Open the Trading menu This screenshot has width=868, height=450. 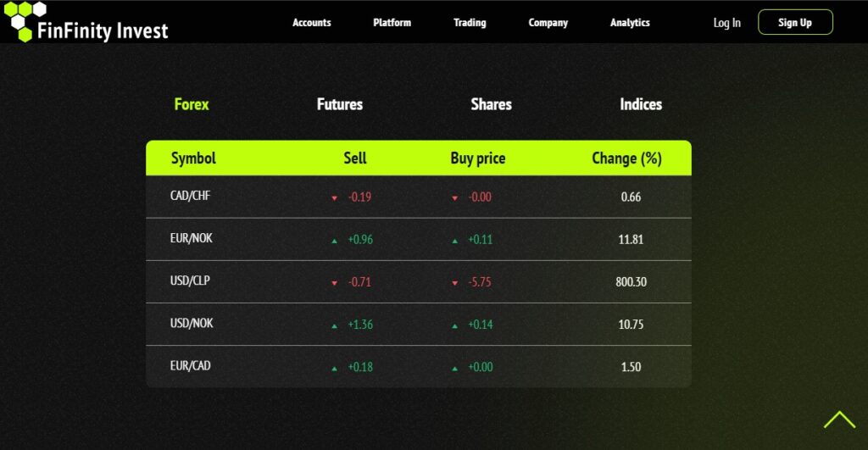[x=470, y=23]
